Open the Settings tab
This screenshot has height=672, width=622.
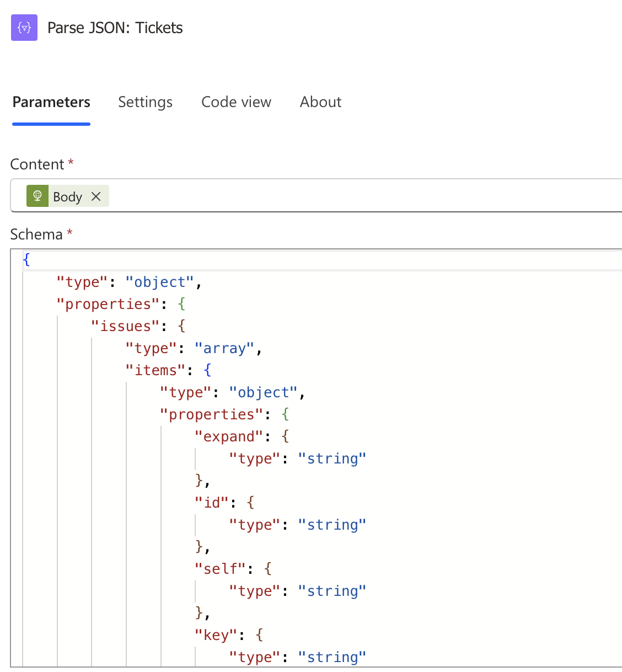[x=146, y=102]
